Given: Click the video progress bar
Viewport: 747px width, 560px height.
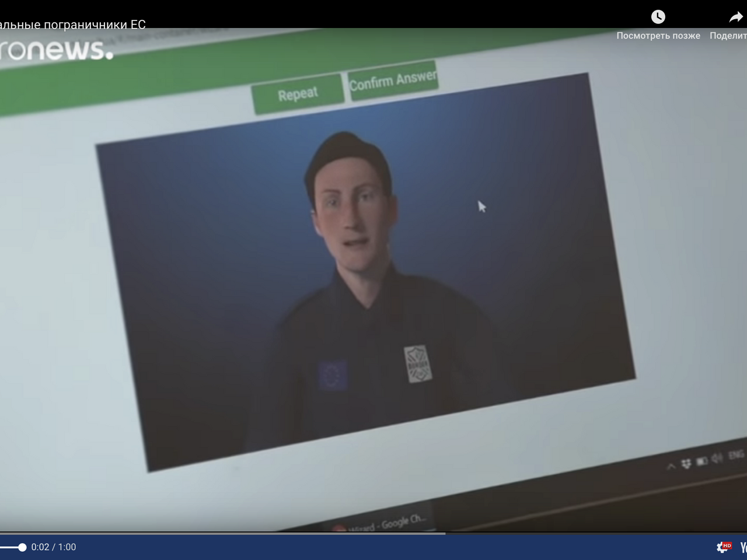Looking at the screenshot, I should pyautogui.click(x=373, y=533).
